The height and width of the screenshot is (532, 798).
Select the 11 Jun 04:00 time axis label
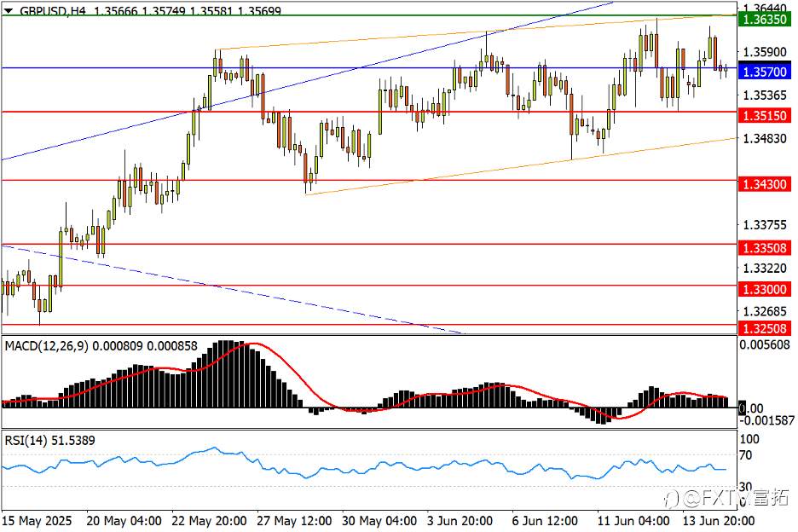pos(633,521)
